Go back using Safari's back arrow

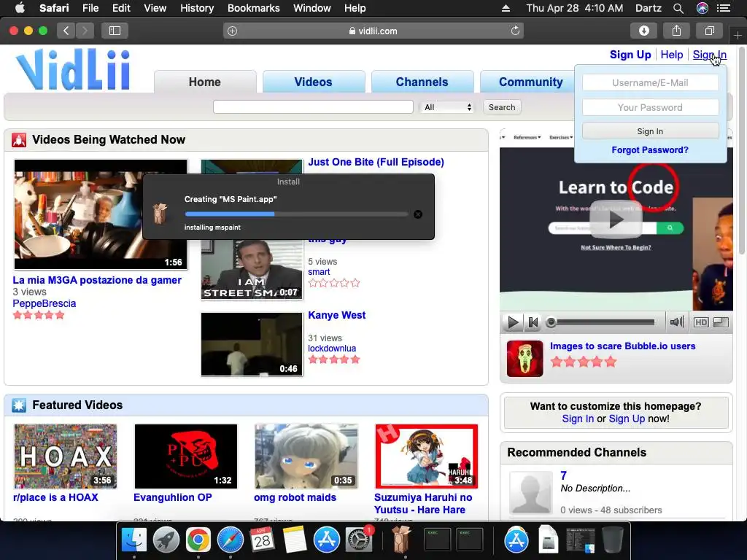pos(66,31)
